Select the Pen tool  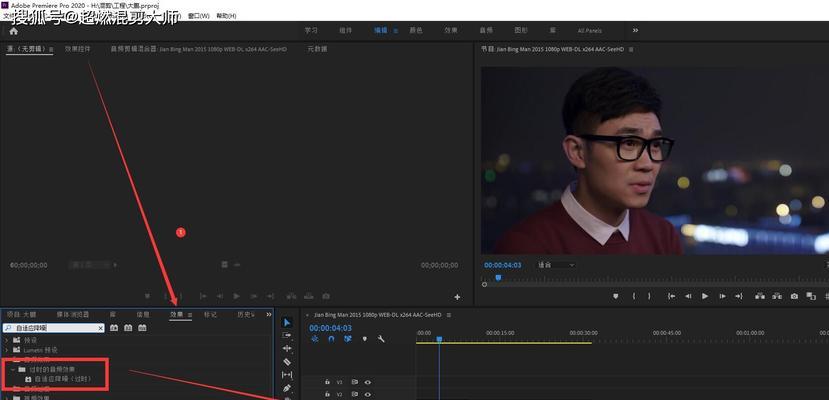[287, 388]
